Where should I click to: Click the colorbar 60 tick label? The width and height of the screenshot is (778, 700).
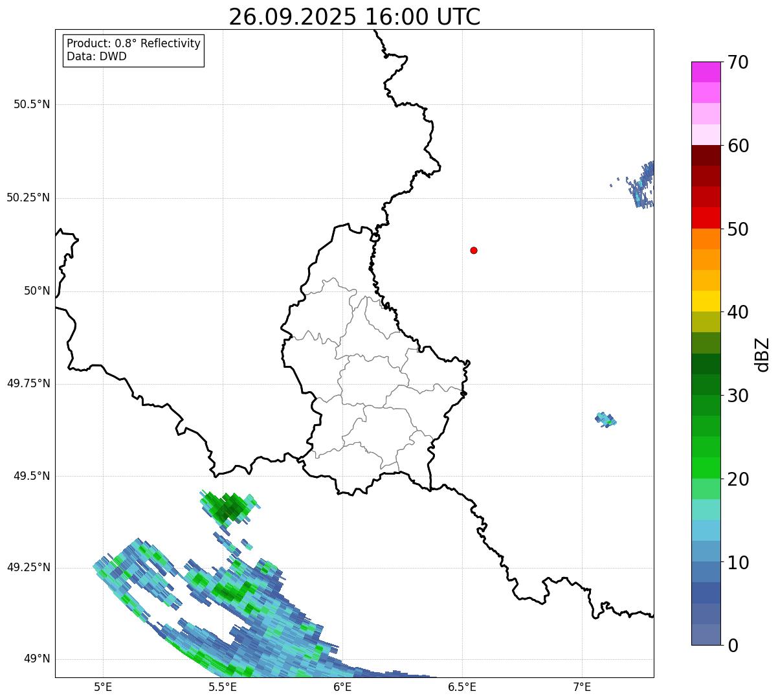click(x=738, y=146)
